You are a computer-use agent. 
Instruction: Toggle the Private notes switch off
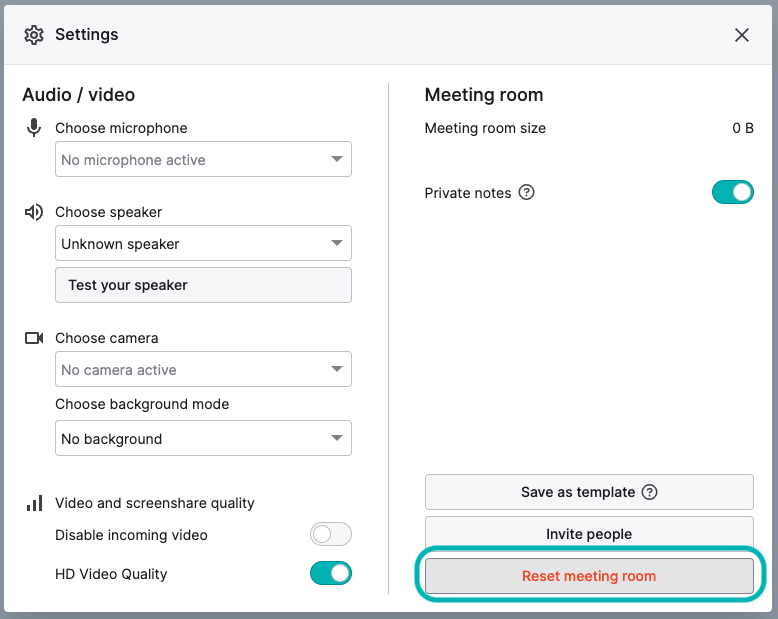pos(733,192)
